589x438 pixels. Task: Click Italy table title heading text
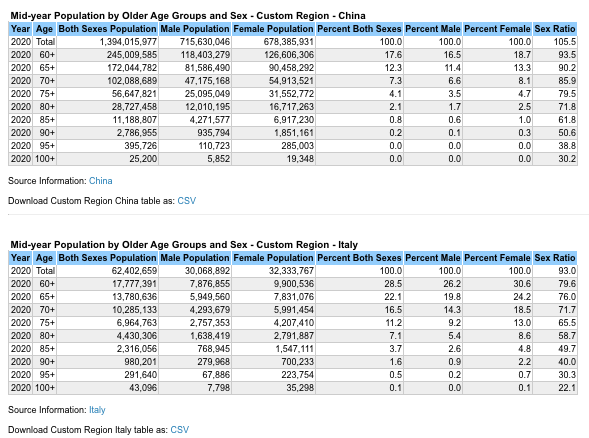pyautogui.click(x=184, y=245)
